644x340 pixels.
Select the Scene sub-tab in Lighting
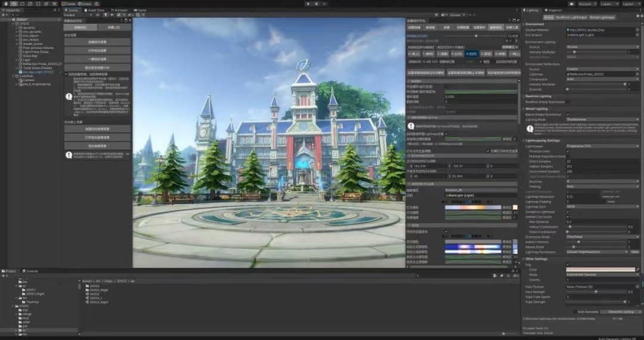click(549, 17)
